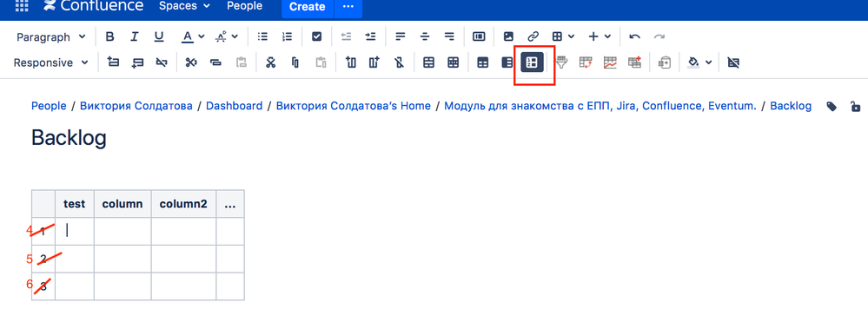868x322 pixels.
Task: Insert a chart from table macro
Action: tap(610, 62)
